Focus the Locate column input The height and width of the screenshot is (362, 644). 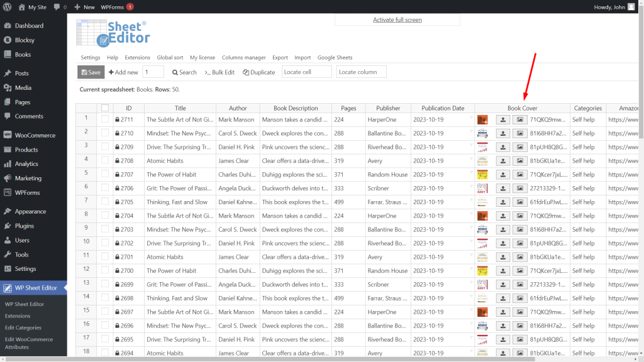pyautogui.click(x=362, y=72)
